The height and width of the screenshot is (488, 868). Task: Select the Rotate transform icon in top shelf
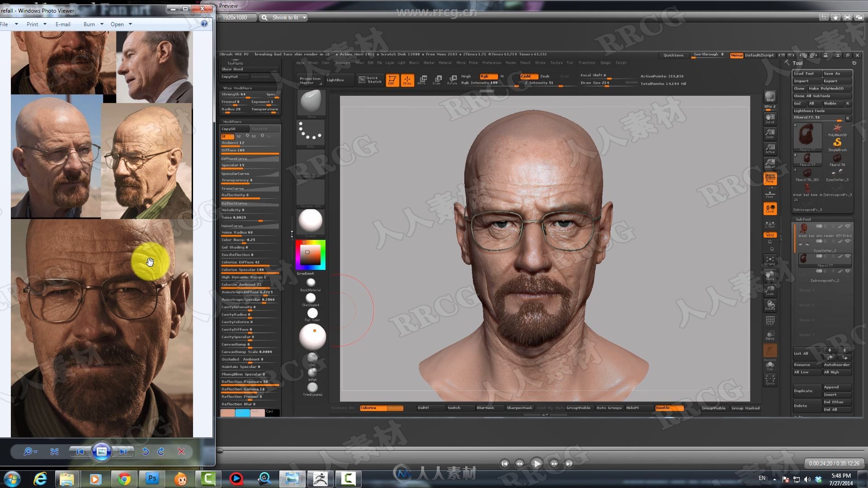pos(452,80)
